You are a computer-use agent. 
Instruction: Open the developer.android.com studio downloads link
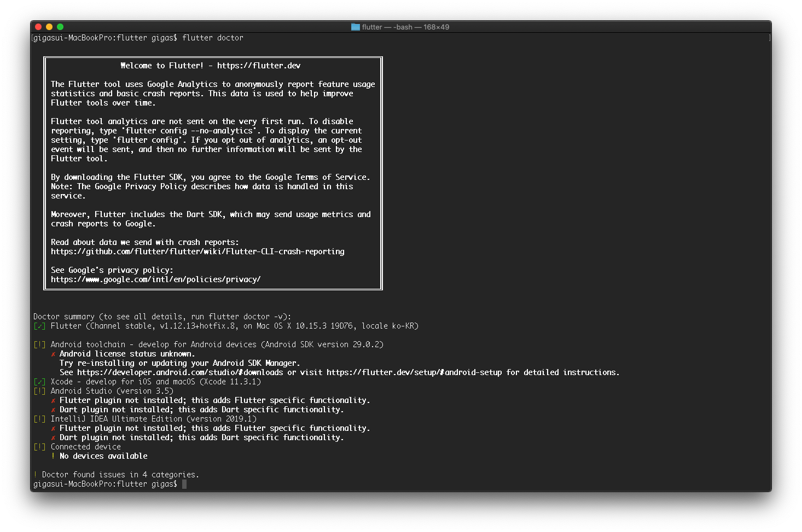pos(180,372)
